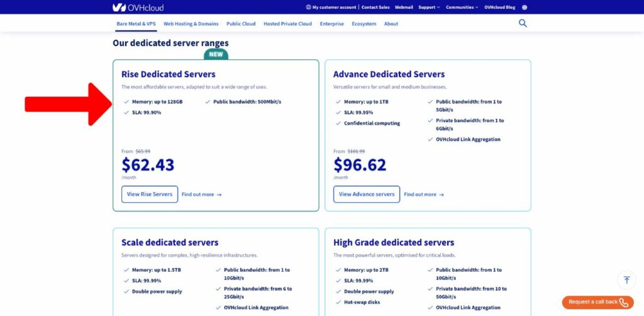644x316 pixels.
Task: Click High Grade dedicated servers heading
Action: (x=394, y=242)
